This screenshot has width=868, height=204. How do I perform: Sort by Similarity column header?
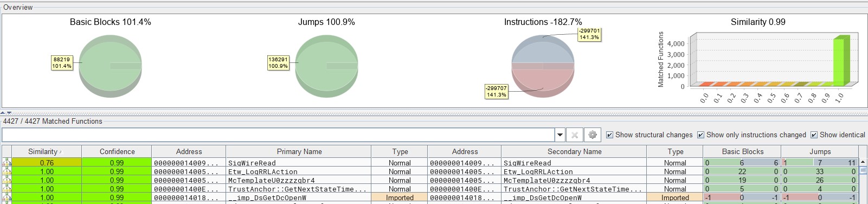point(47,151)
